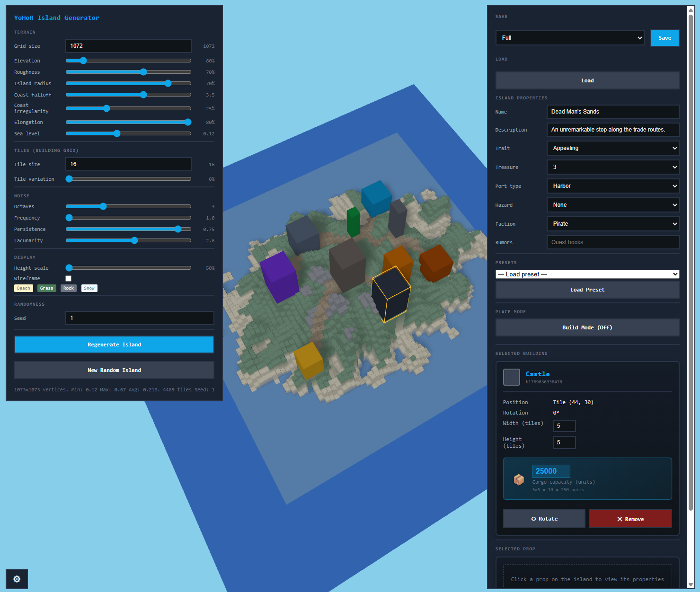
Task: Click the X icon on the Remove button
Action: tap(620, 519)
